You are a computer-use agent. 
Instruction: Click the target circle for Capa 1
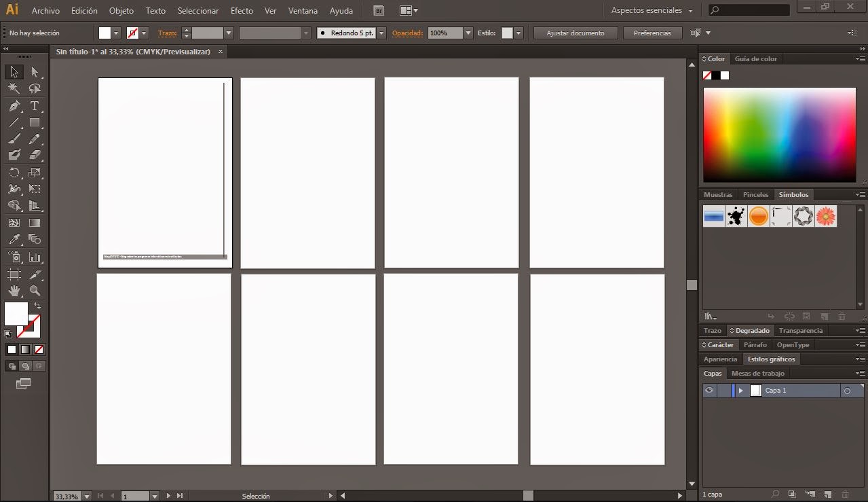tap(847, 390)
